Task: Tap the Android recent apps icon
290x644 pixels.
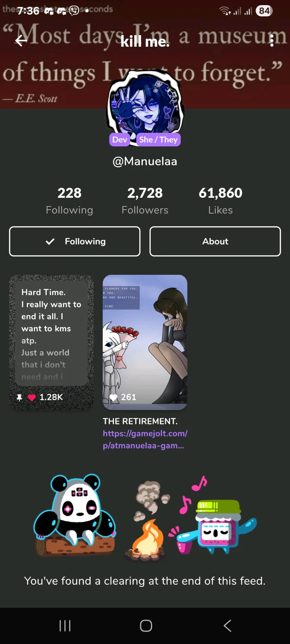Action: point(65,626)
